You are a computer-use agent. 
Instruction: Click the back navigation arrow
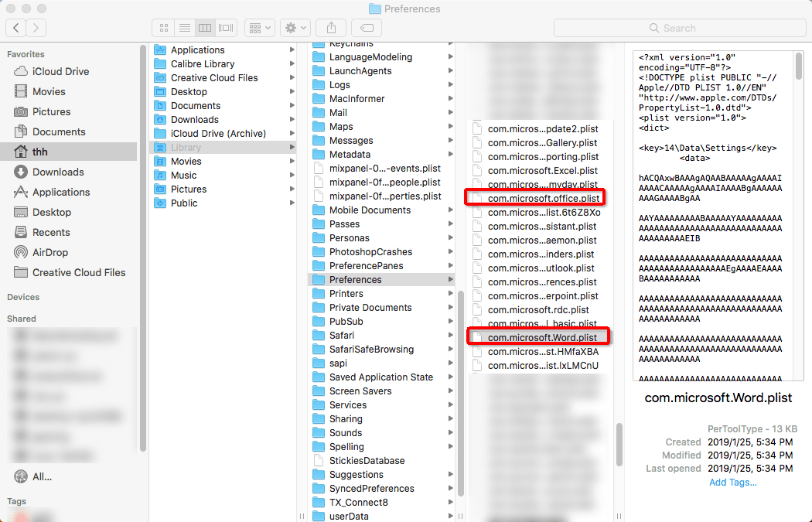pyautogui.click(x=15, y=27)
